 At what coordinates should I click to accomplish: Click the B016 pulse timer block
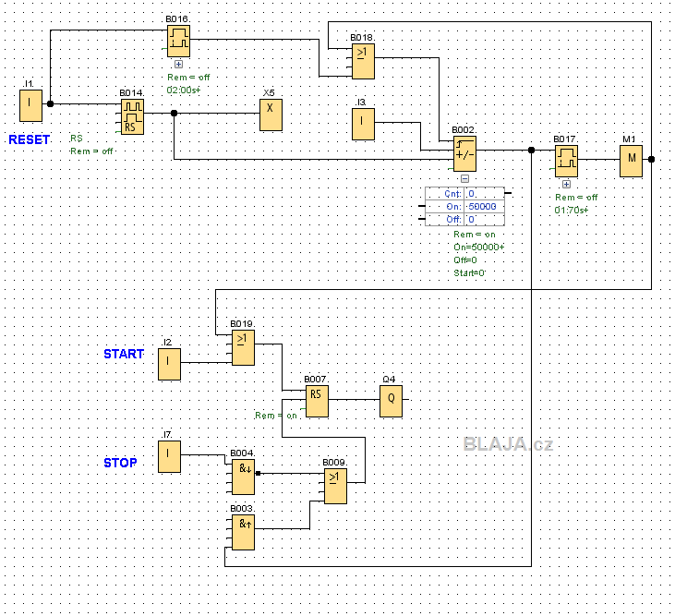pyautogui.click(x=178, y=42)
